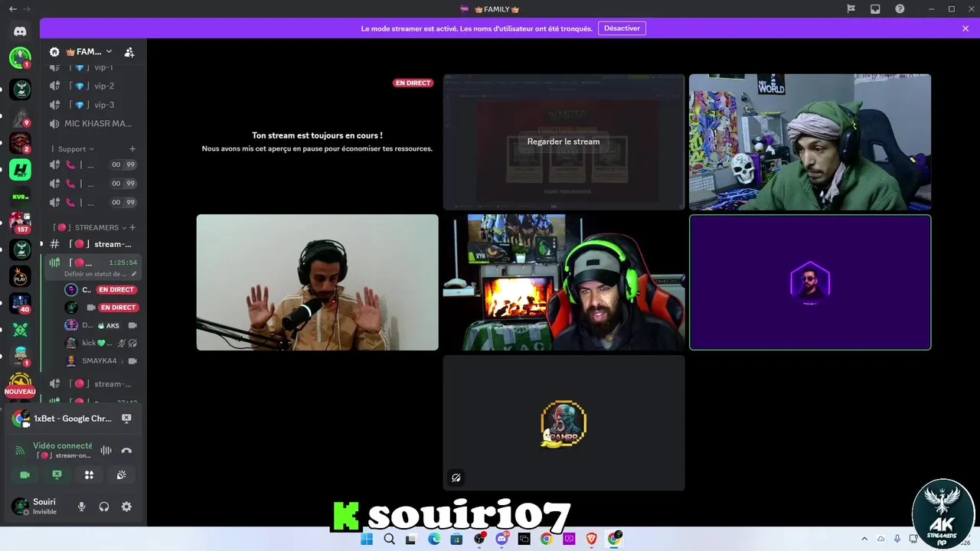
Task: Select the purple avatar participant tile
Action: pyautogui.click(x=810, y=282)
